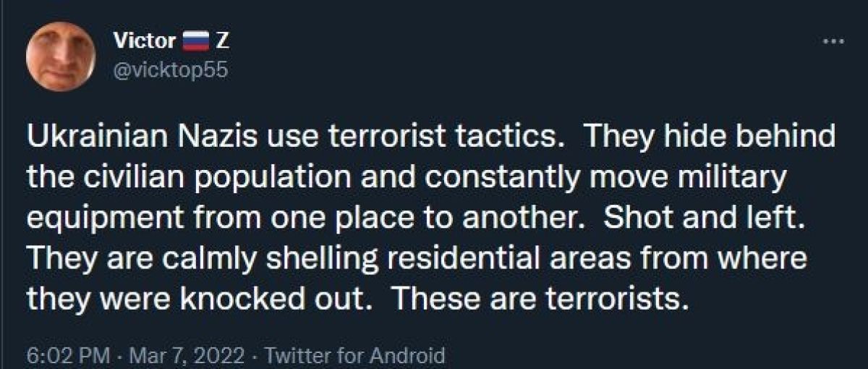Click the words "Ukrainian Nazis" in the tweet
The width and height of the screenshot is (868, 369).
point(137,137)
